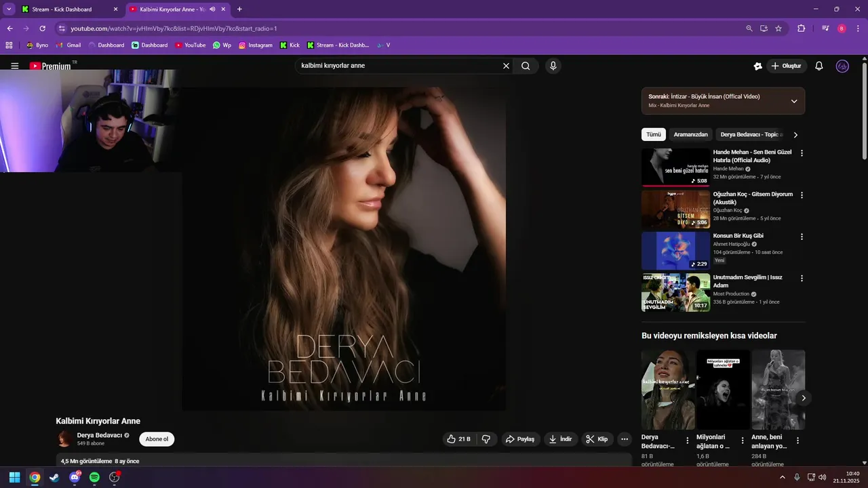Open the Instagram bookmark
The image size is (868, 488).
point(256,45)
